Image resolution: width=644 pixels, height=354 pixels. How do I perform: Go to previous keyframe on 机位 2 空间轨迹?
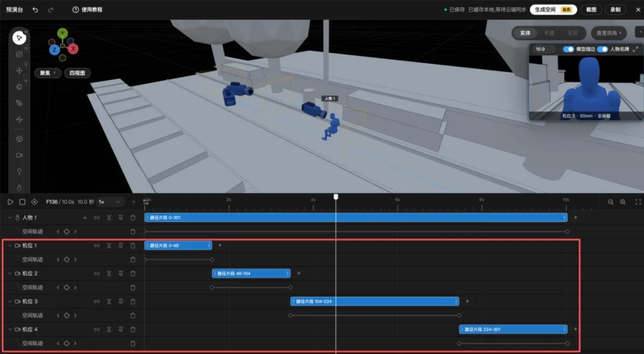58,287
